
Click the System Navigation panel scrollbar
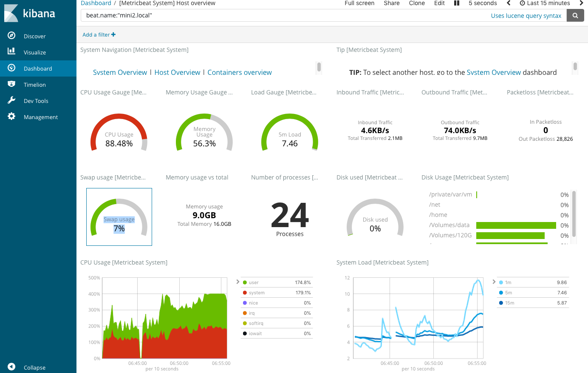[319, 67]
